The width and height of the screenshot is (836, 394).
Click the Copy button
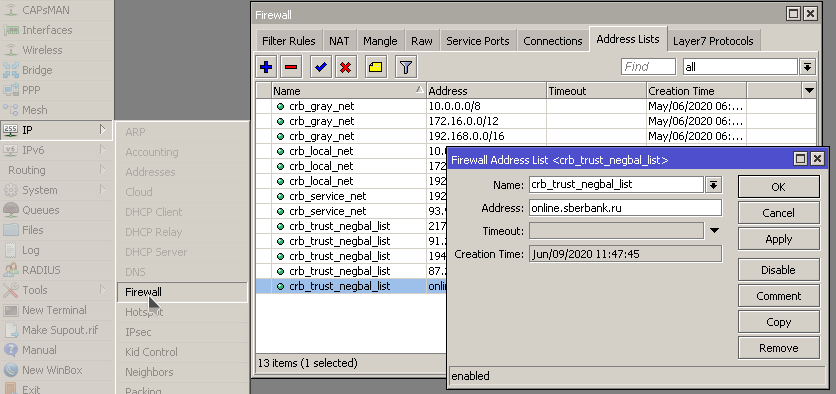(778, 322)
